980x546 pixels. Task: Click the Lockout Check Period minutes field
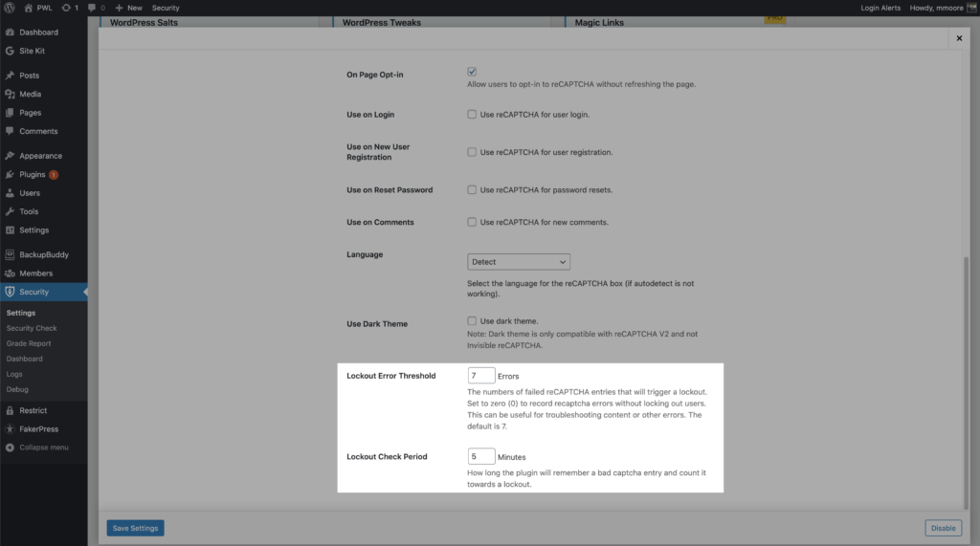tap(481, 456)
